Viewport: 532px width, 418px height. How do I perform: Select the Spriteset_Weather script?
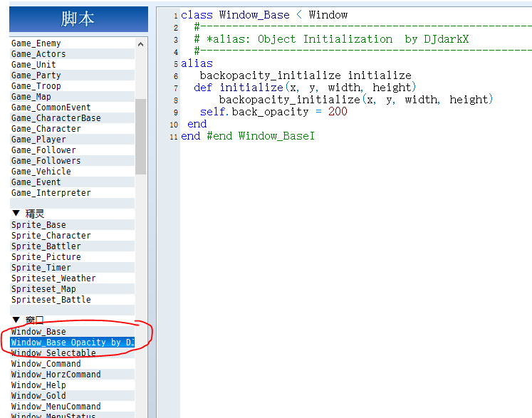click(72, 278)
